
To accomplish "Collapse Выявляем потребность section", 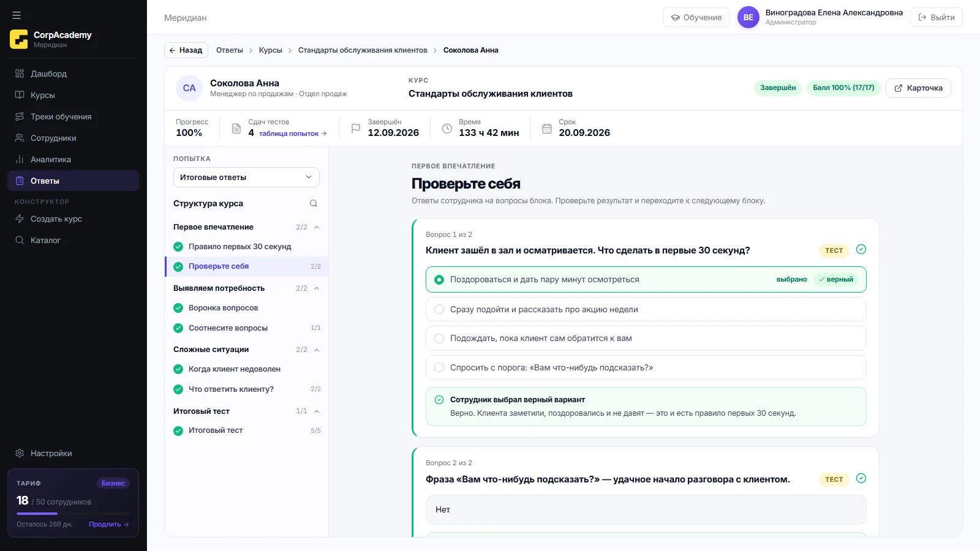I will pyautogui.click(x=317, y=288).
